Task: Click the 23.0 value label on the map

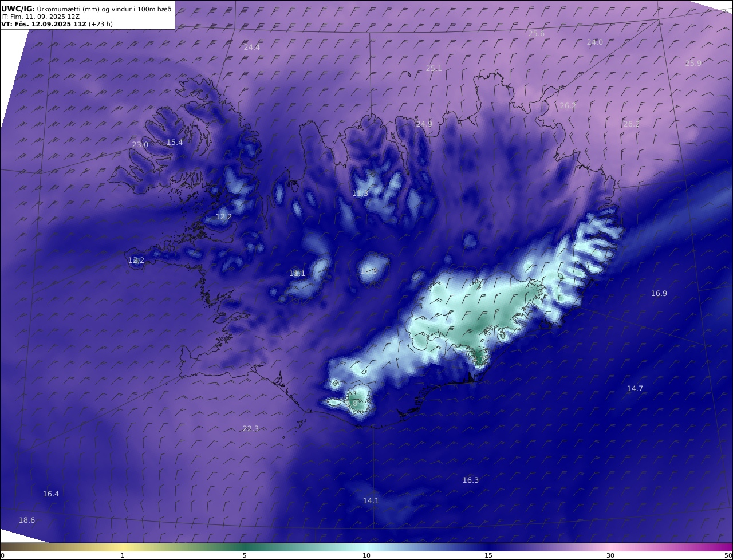Action: pos(140,145)
